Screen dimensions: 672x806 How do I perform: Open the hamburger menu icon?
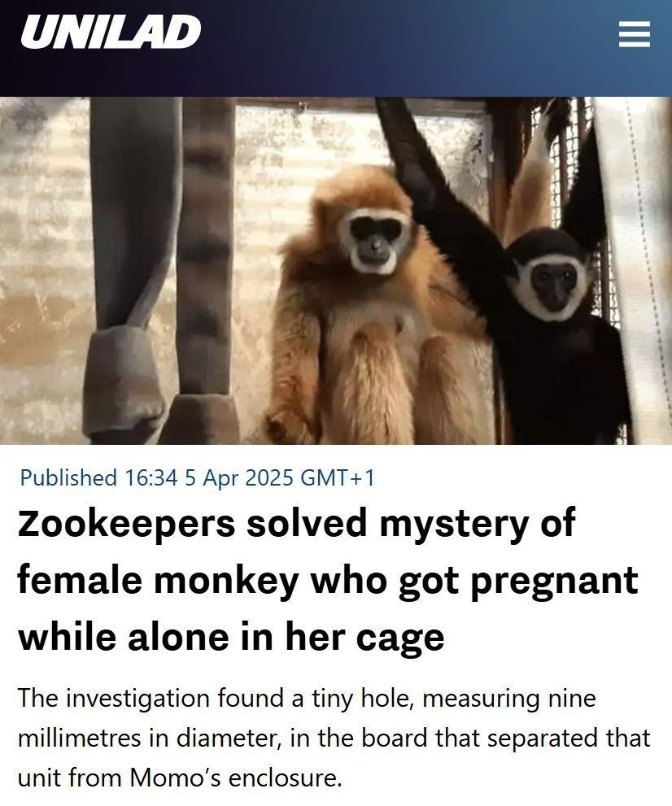(634, 34)
